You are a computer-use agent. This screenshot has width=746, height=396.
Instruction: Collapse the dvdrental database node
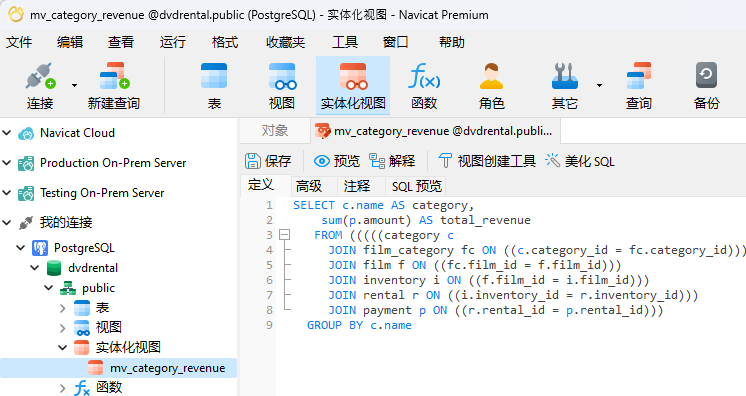click(x=35, y=267)
